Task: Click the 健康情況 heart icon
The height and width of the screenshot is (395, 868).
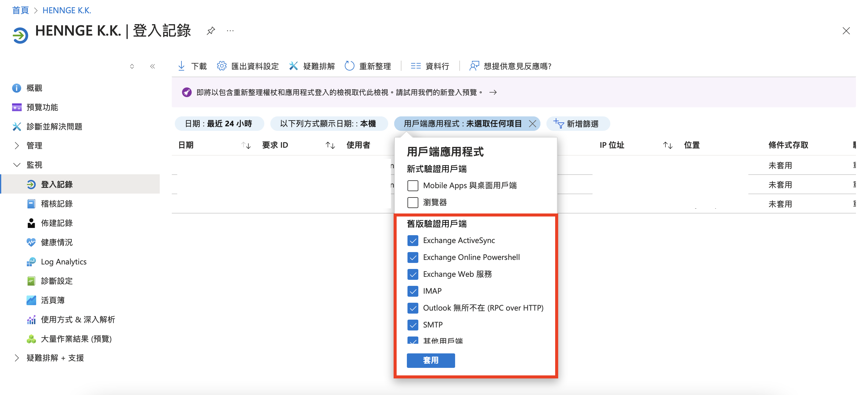Action: [31, 242]
